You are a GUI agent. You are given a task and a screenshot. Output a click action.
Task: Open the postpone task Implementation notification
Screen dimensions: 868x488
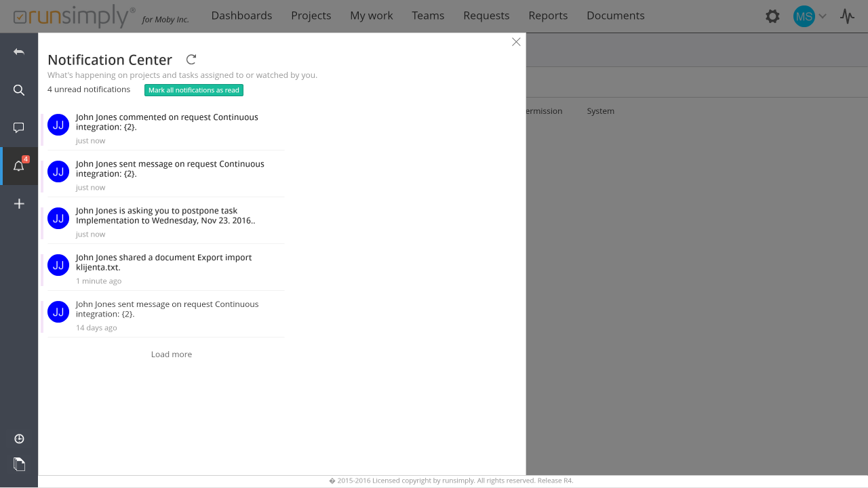point(165,216)
